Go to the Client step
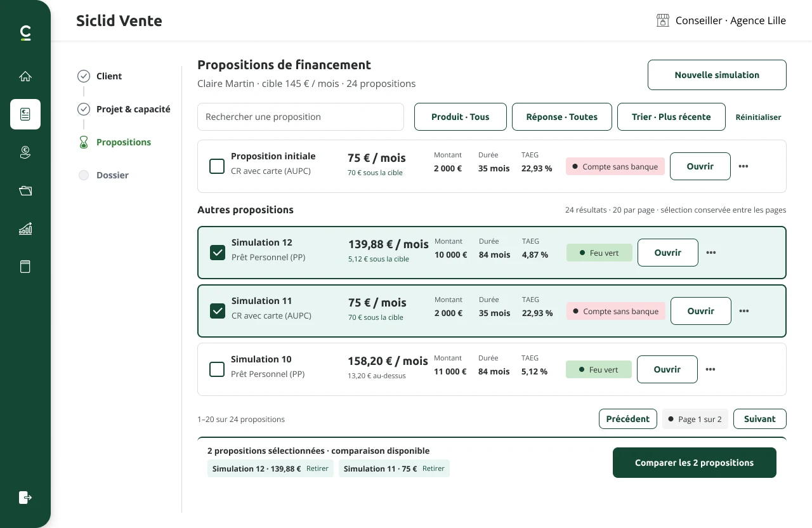 pos(109,76)
